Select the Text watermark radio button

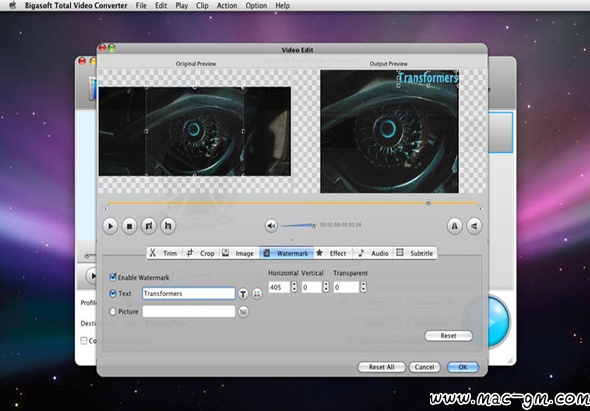click(x=113, y=294)
